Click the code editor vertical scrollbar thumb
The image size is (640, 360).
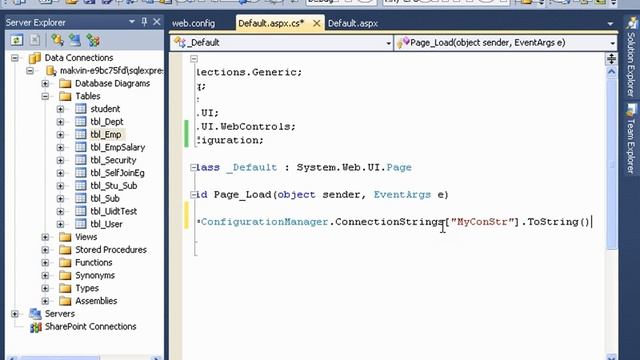click(x=611, y=163)
